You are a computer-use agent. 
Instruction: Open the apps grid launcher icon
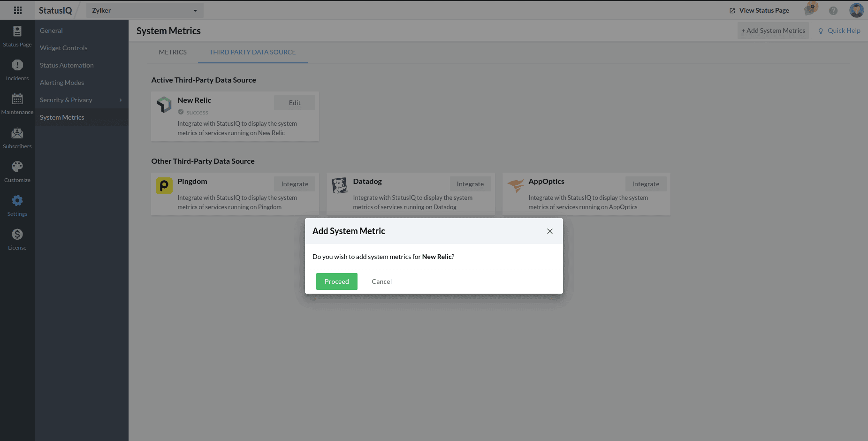[18, 10]
